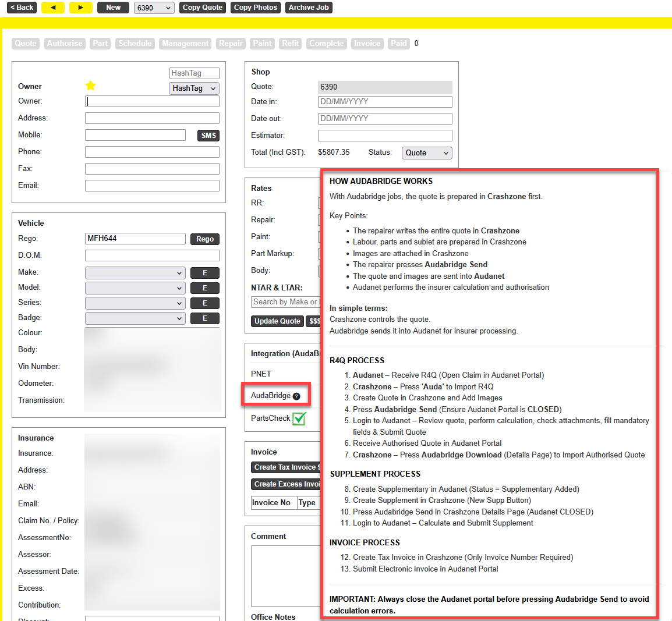The height and width of the screenshot is (621, 672).
Task: Switch to the Schedule stage tab
Action: pos(135,44)
